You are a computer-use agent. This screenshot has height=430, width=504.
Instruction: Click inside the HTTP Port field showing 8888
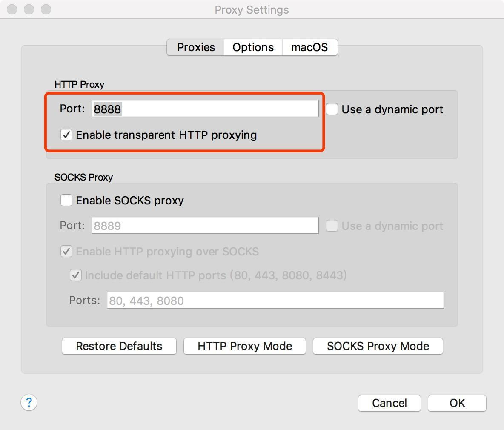204,109
